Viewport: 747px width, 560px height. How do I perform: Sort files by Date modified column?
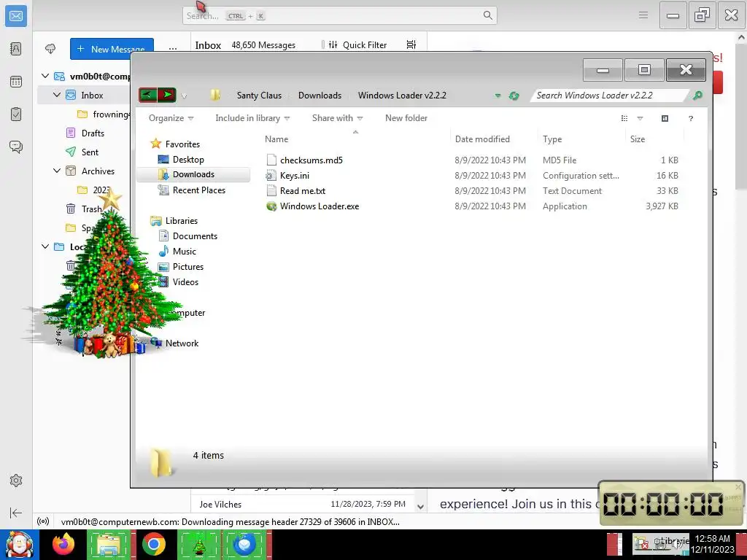(x=482, y=139)
